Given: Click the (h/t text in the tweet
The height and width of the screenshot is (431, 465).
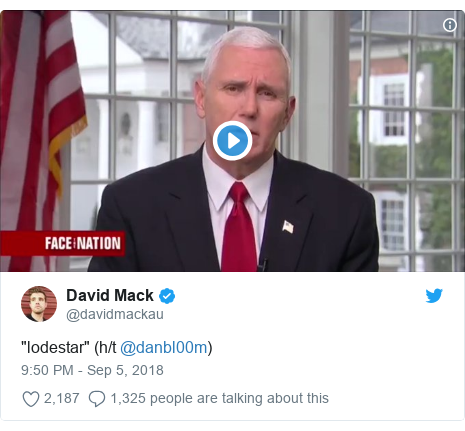Looking at the screenshot, I should (x=105, y=348).
